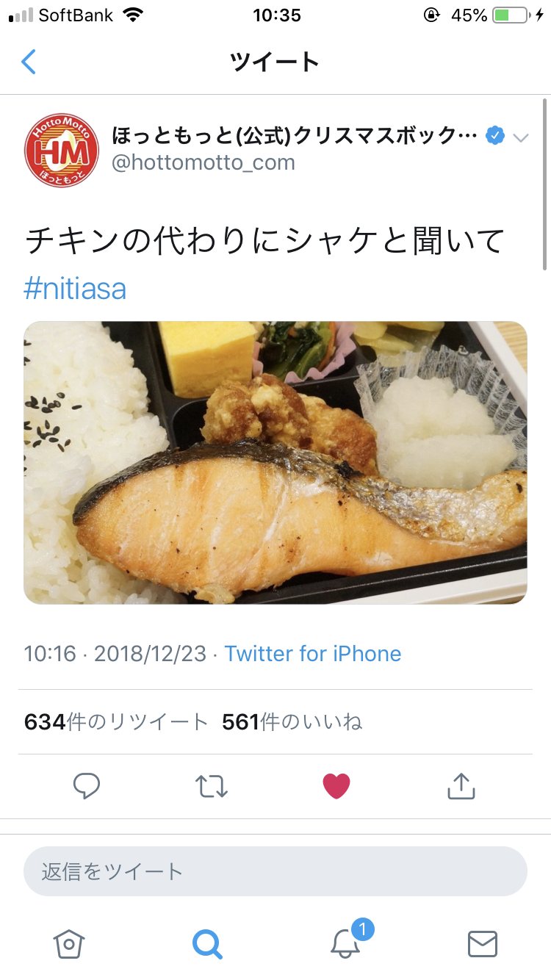The height and width of the screenshot is (980, 551).
Task: Tap the 返信をツイート reply field
Action: tap(275, 871)
